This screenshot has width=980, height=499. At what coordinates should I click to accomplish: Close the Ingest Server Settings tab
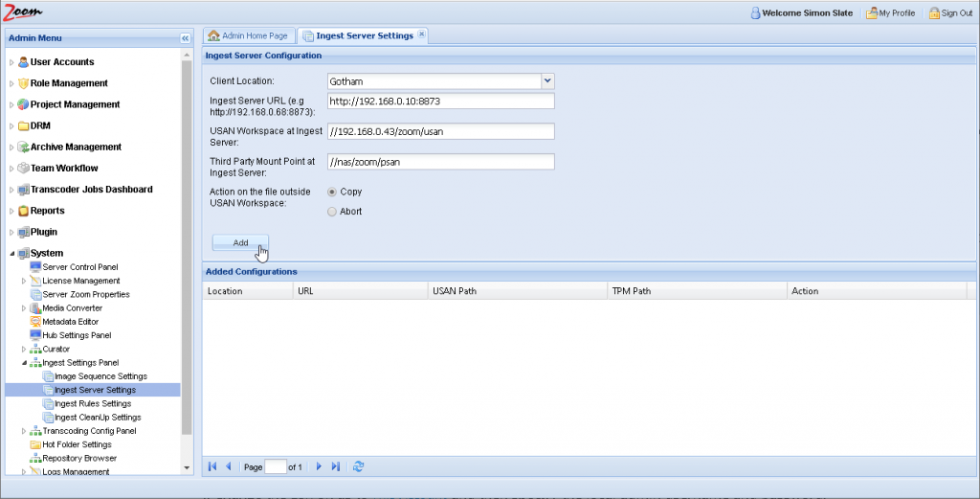[422, 35]
